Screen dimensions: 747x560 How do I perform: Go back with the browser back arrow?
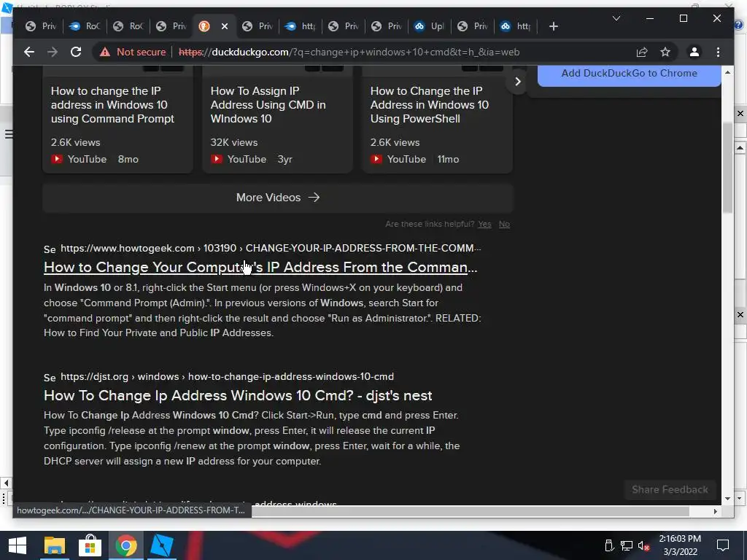click(29, 52)
